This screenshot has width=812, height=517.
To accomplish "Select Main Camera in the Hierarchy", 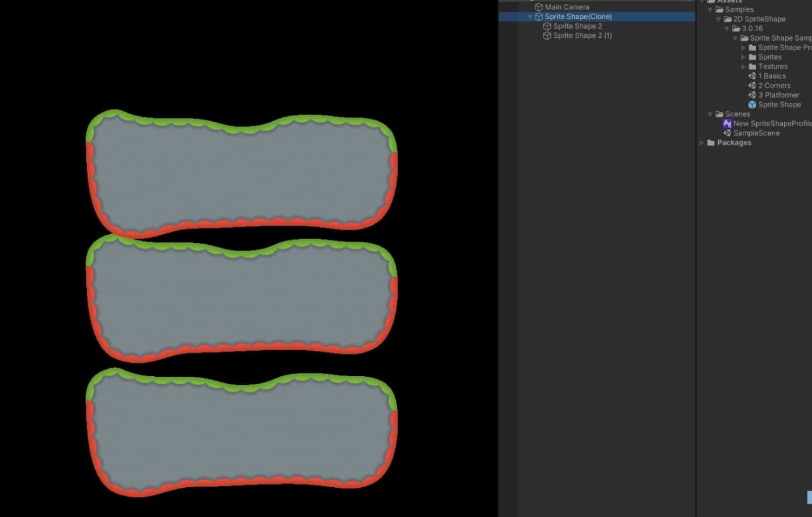I will 567,7.
